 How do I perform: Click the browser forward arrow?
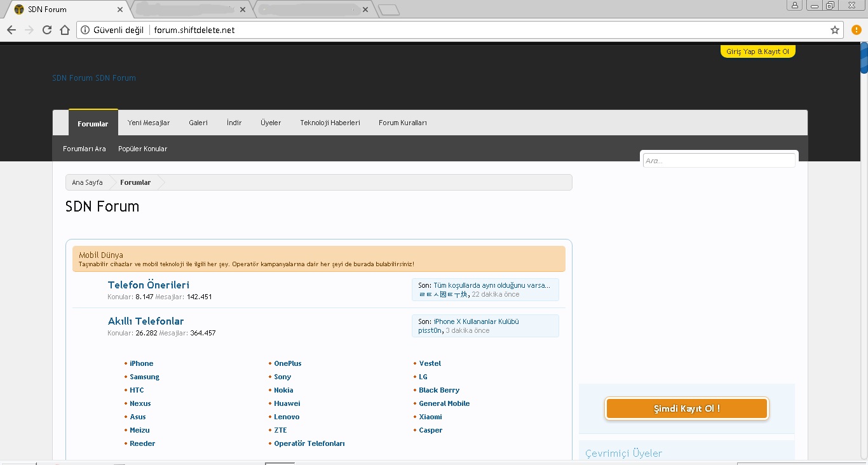[29, 30]
